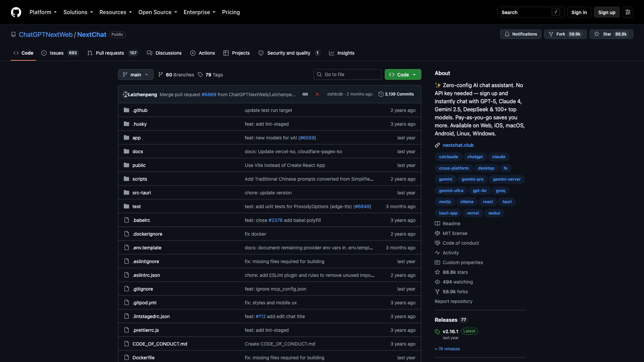Click the Notifications button

pos(521,34)
